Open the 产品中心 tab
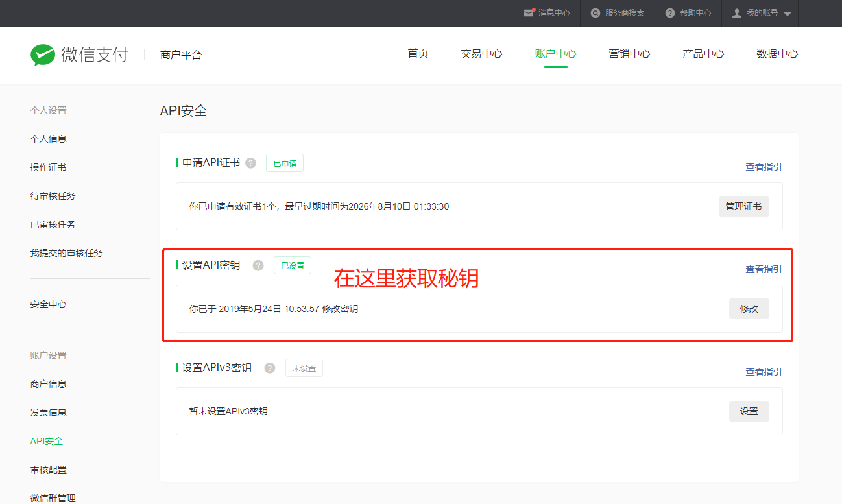842x504 pixels. (x=703, y=54)
